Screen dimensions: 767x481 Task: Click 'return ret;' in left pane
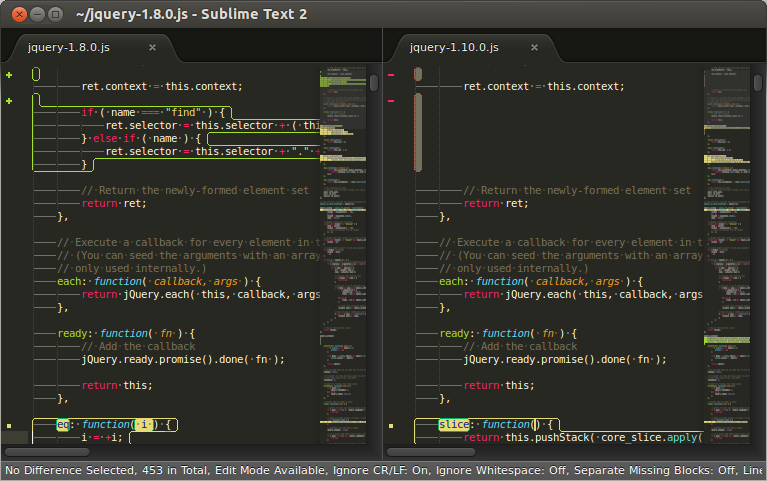(114, 204)
